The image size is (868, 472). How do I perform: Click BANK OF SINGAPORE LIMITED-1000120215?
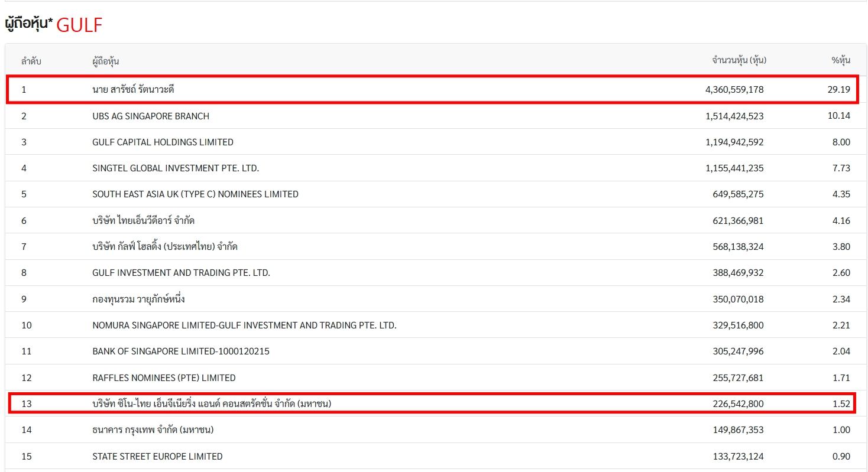click(x=181, y=351)
